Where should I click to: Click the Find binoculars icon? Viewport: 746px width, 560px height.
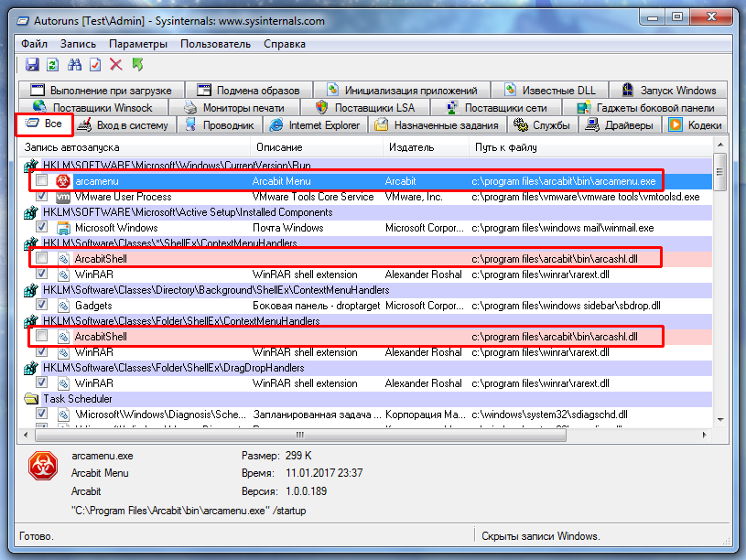pos(74,64)
